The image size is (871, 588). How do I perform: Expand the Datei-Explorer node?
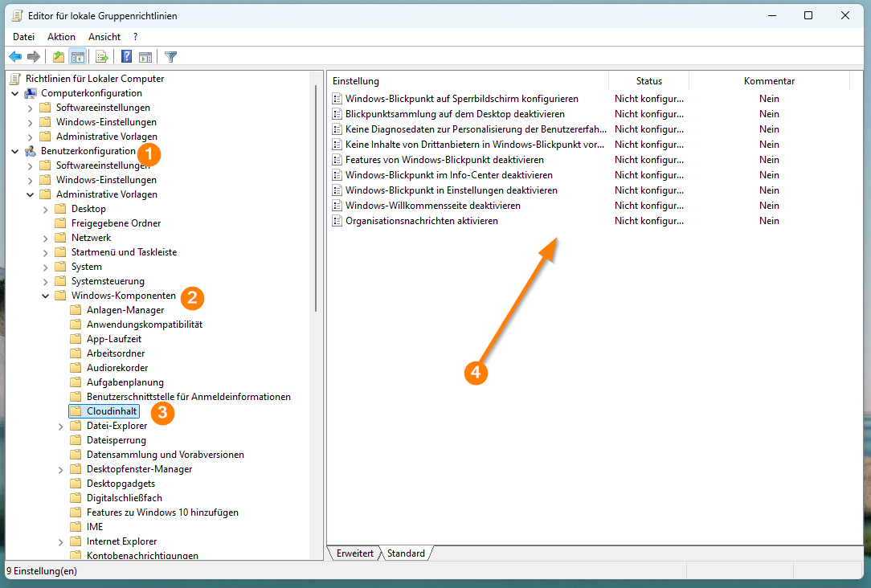click(x=60, y=427)
